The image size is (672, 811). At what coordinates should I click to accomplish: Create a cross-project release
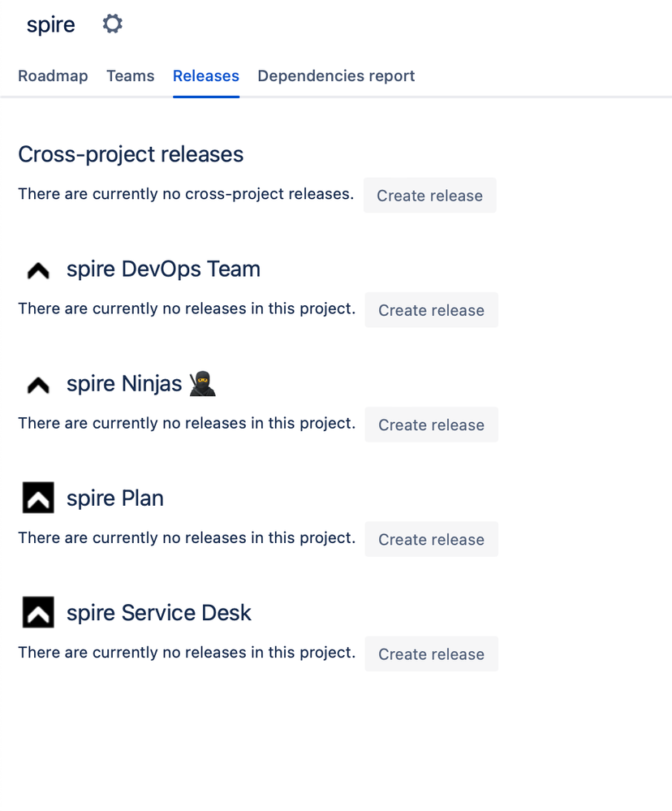429,196
